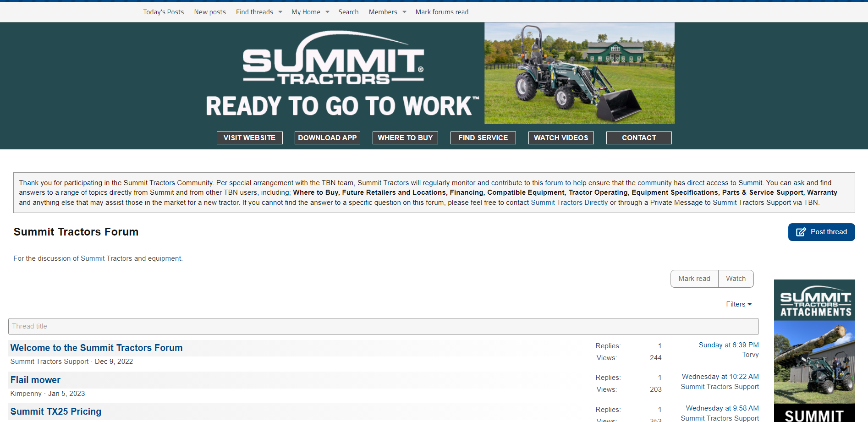Click Mark forums read
The image size is (868, 422).
442,12
